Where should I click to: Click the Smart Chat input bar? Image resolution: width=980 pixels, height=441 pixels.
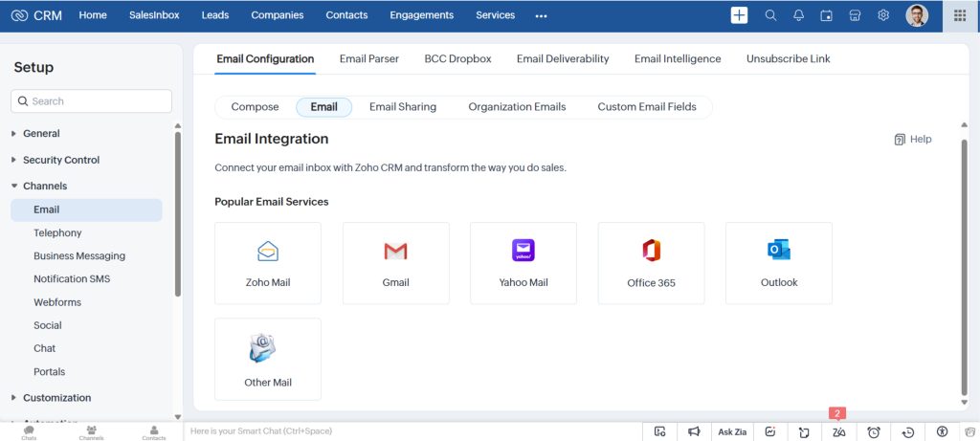point(413,431)
